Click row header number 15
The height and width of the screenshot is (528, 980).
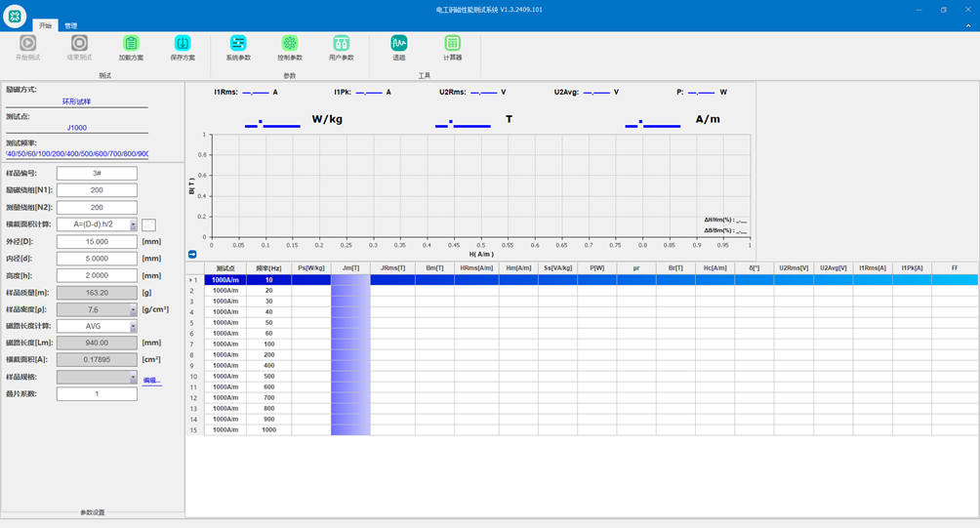coord(195,429)
